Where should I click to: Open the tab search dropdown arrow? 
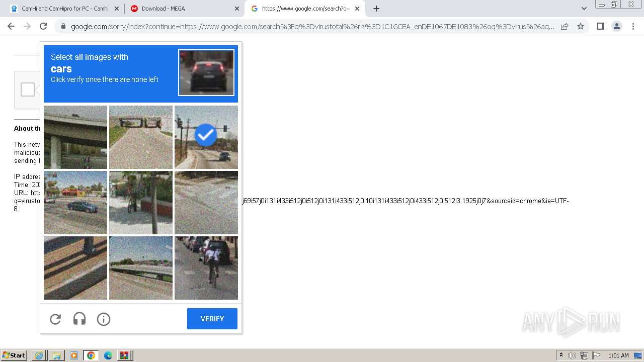(584, 9)
